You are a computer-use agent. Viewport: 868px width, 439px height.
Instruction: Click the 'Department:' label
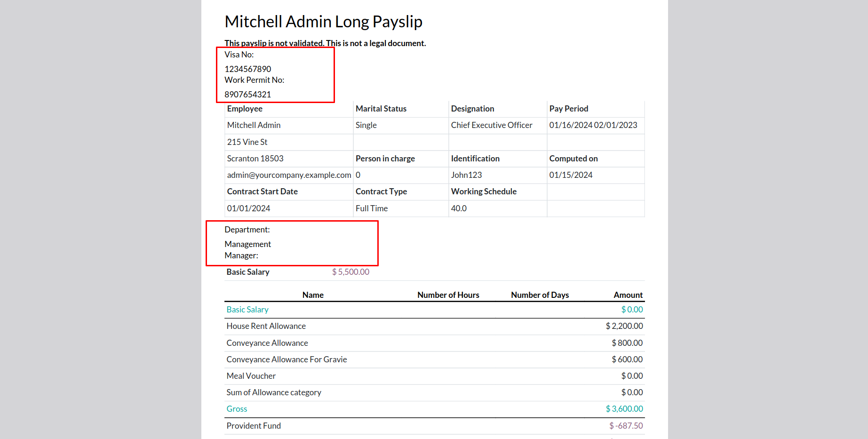(x=247, y=230)
